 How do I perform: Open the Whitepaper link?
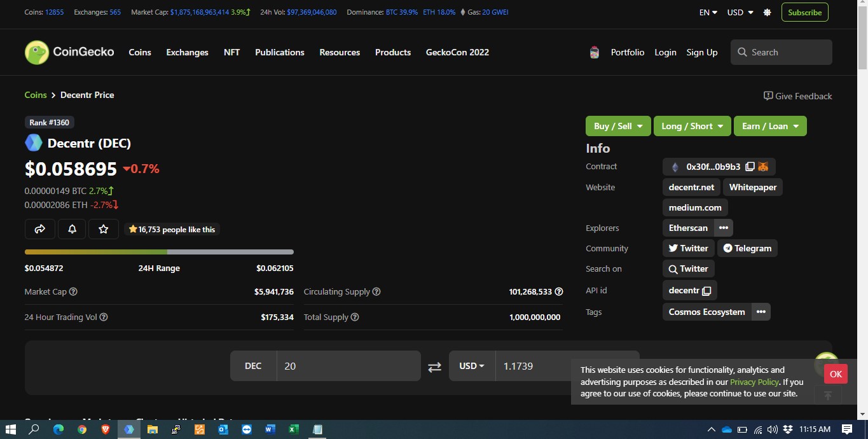[x=753, y=187]
